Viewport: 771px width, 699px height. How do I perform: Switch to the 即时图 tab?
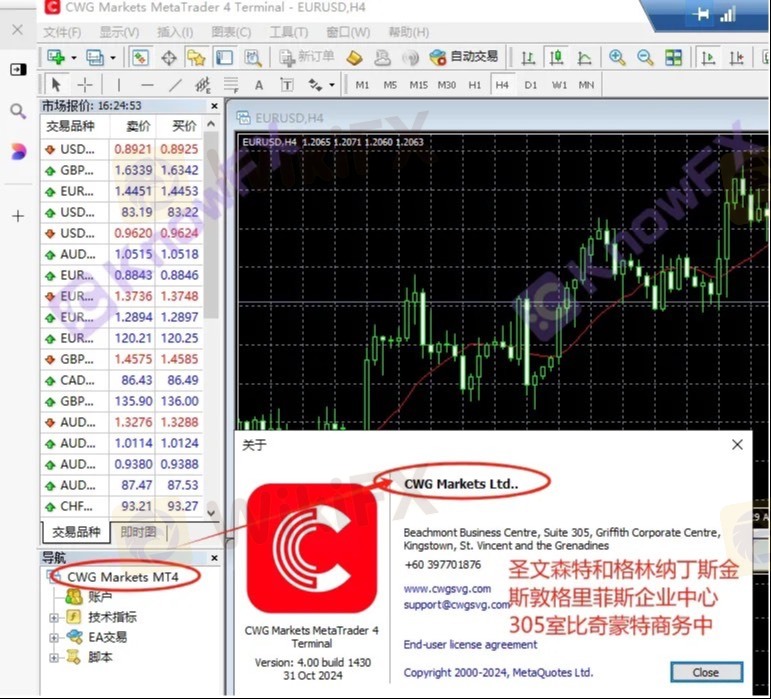click(x=139, y=531)
